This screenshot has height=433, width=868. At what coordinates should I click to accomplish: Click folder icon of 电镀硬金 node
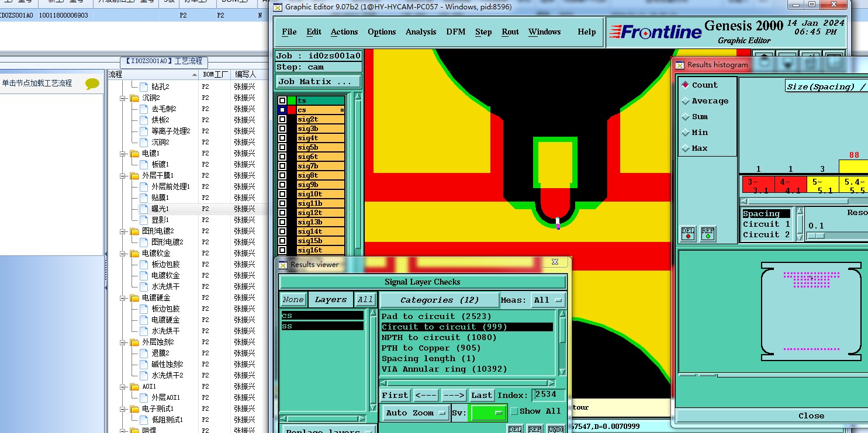(135, 297)
